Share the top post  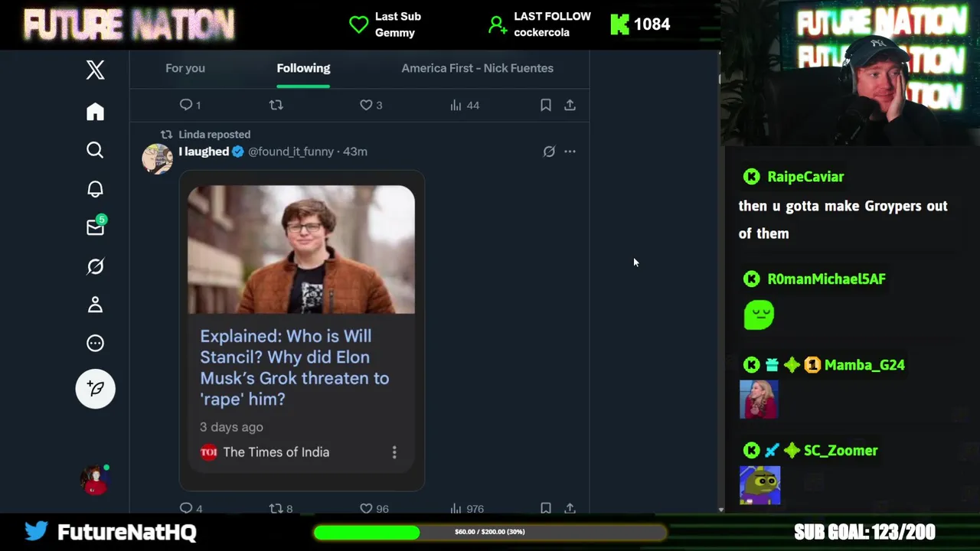[570, 105]
